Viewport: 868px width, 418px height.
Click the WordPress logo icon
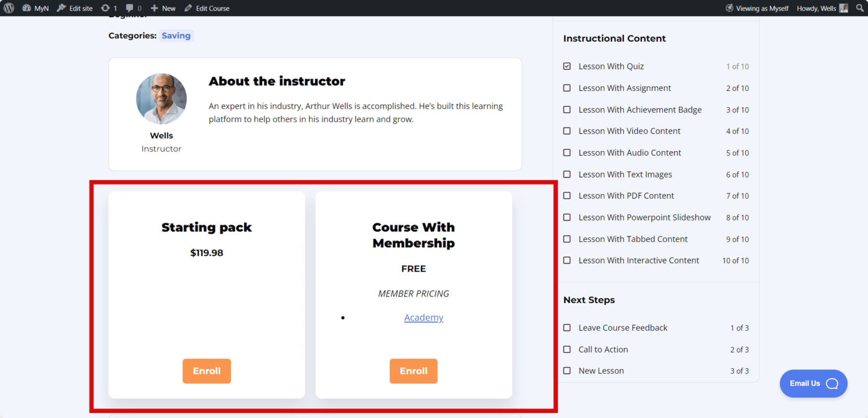pos(9,8)
